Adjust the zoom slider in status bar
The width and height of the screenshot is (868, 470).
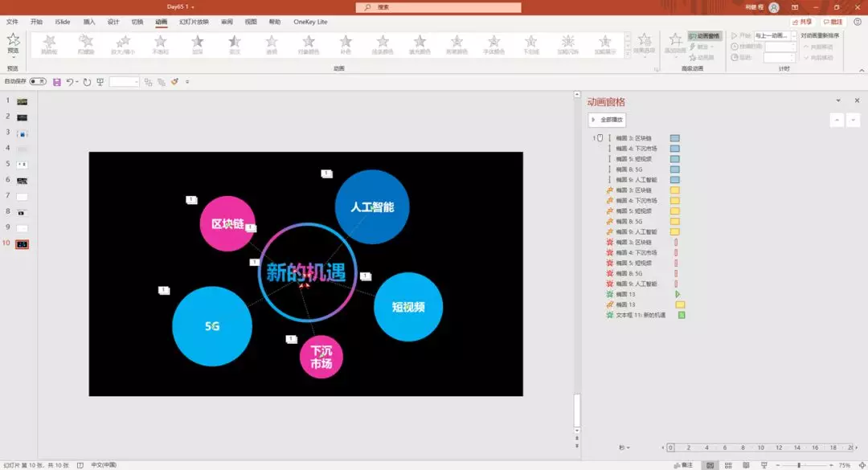[x=799, y=465]
